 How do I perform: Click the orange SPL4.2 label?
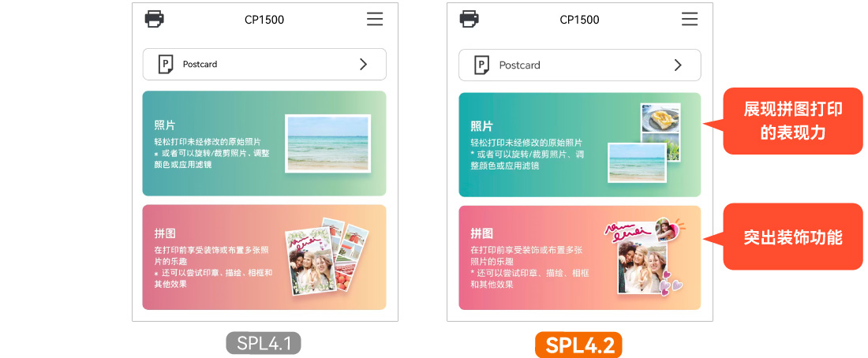point(578,345)
